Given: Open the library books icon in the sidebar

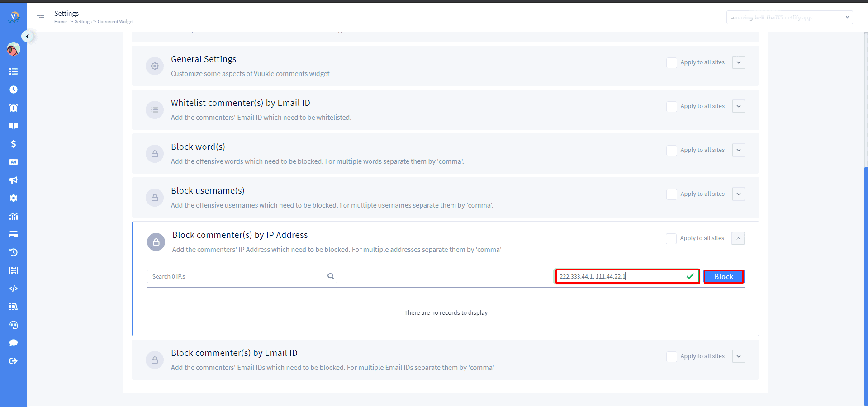Looking at the screenshot, I should 14,307.
